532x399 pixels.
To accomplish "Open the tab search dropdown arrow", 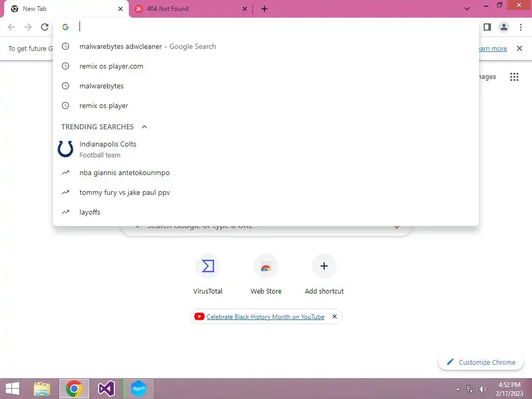I will point(467,9).
